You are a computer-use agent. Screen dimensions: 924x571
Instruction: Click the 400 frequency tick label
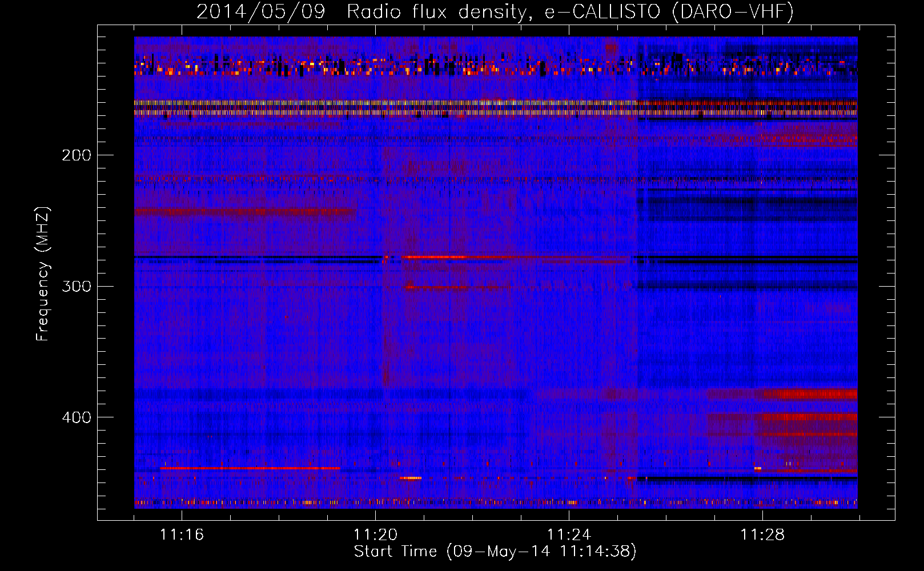click(x=77, y=417)
